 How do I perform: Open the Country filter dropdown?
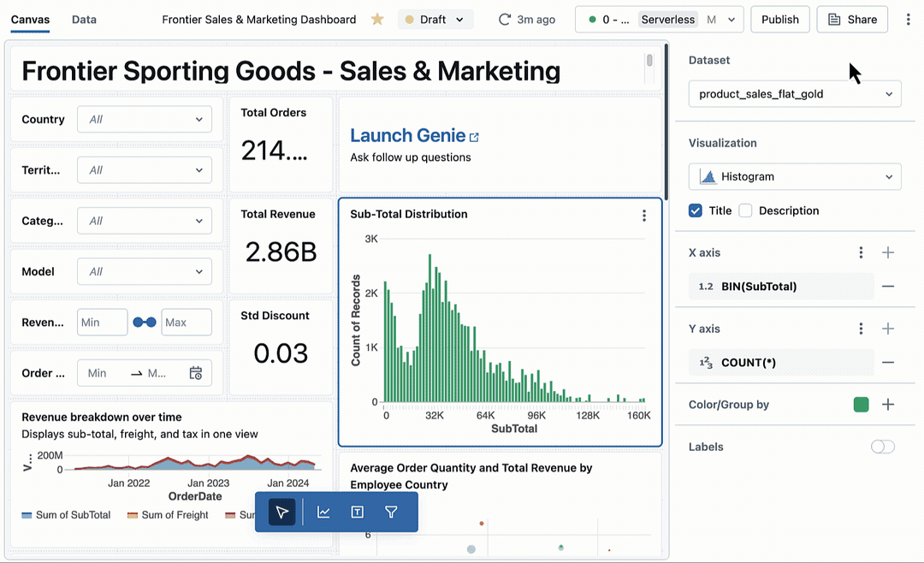(145, 120)
